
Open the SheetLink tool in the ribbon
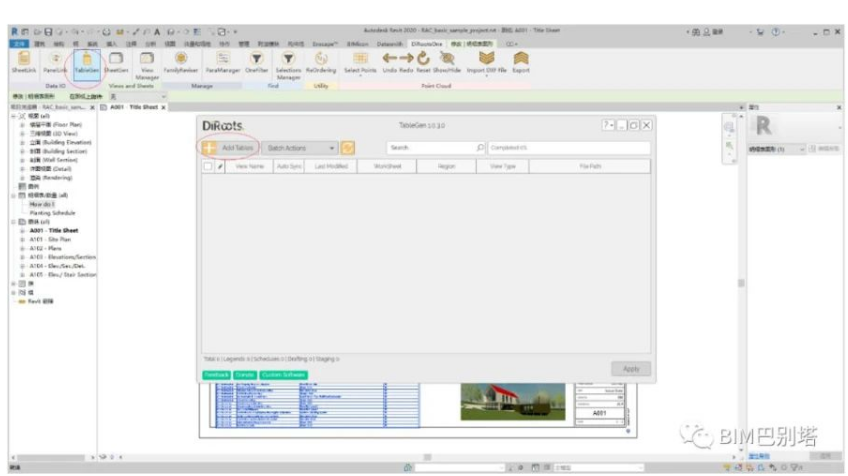[24, 62]
